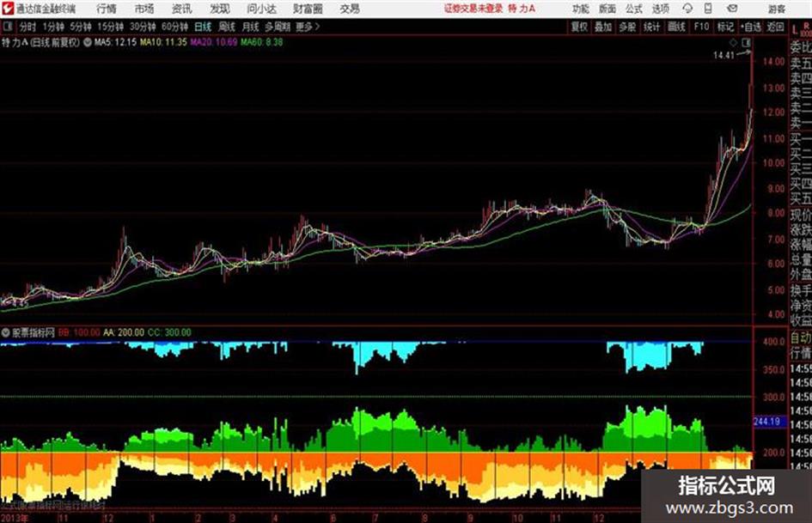This screenshot has width=812, height=523.
Task: Click the 游客 guest account label
Action: coord(777,9)
